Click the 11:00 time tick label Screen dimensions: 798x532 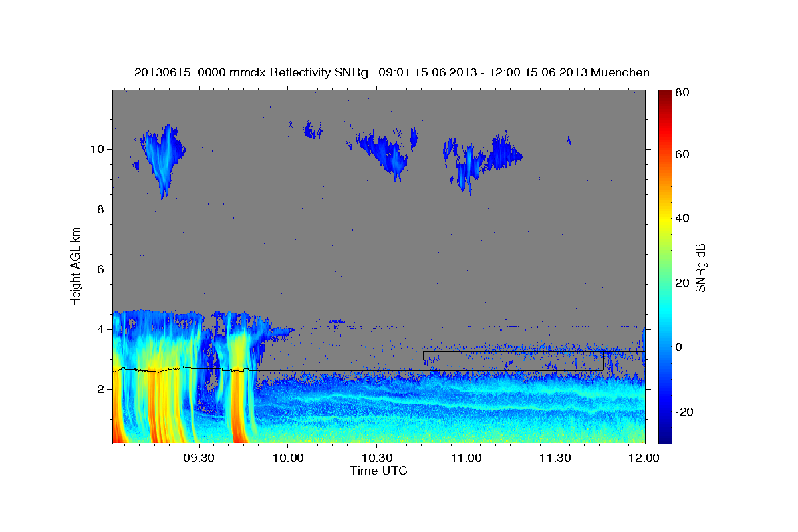[x=466, y=458]
